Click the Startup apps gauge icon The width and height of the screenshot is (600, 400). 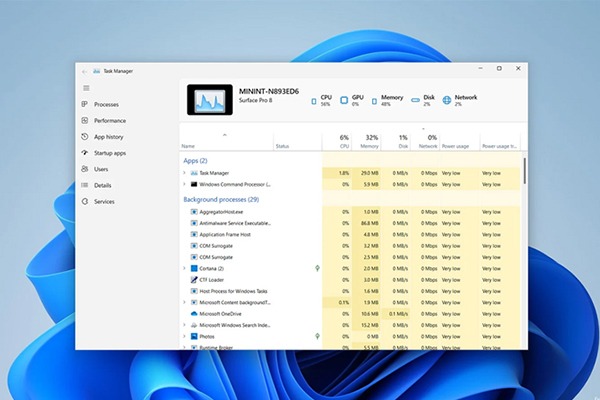(x=85, y=153)
